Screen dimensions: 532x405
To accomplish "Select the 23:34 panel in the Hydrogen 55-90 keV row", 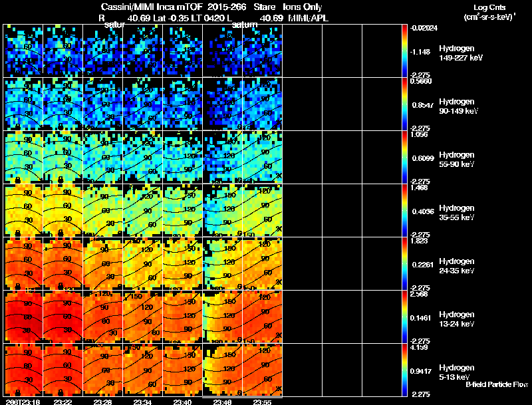I will pyautogui.click(x=143, y=157).
